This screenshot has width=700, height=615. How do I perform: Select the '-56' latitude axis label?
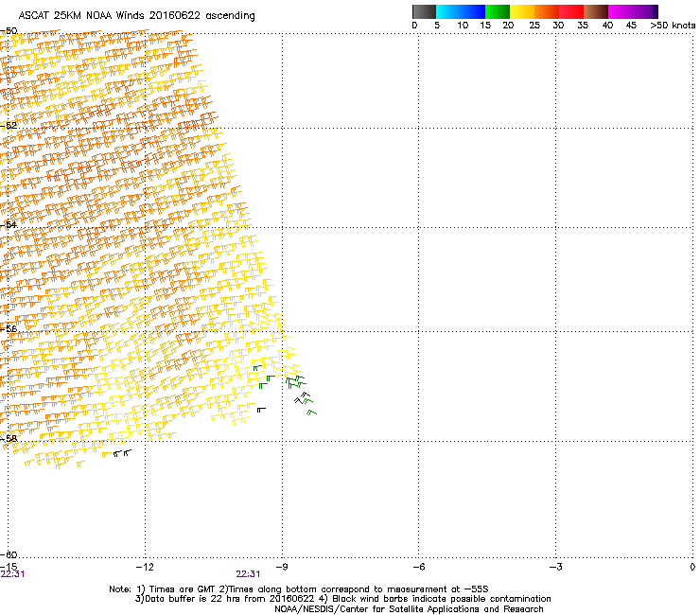pos(9,328)
